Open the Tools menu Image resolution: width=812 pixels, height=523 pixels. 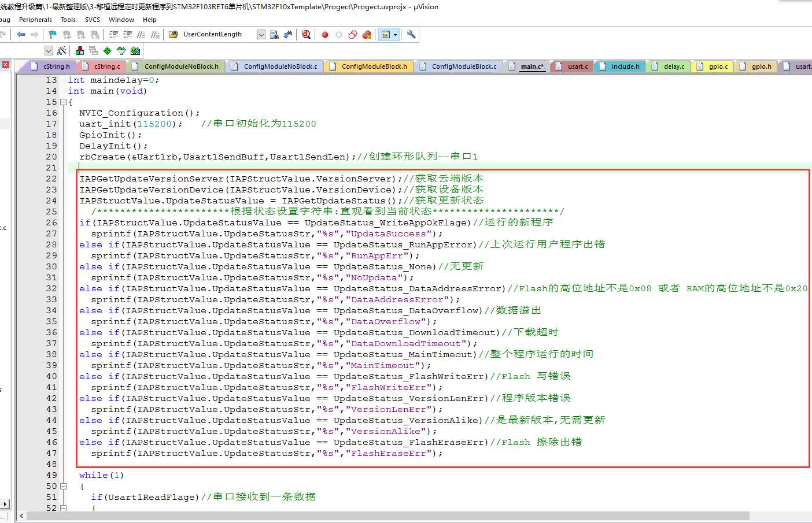tap(68, 20)
